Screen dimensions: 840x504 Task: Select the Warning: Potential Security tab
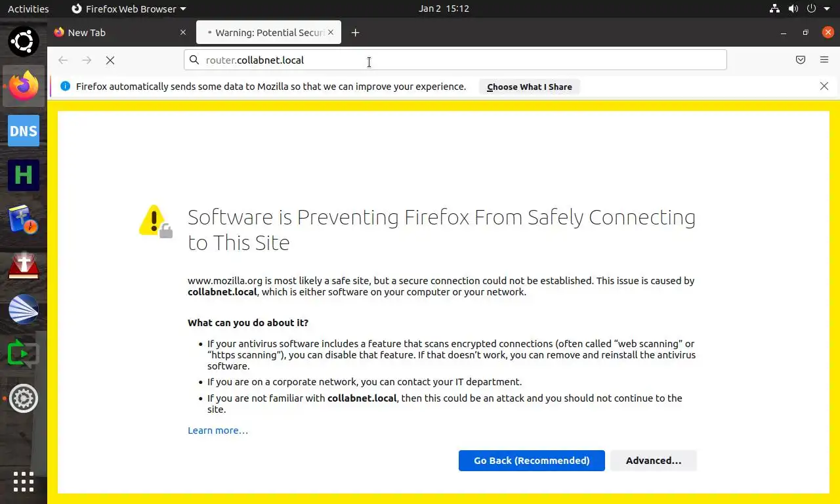pyautogui.click(x=268, y=32)
